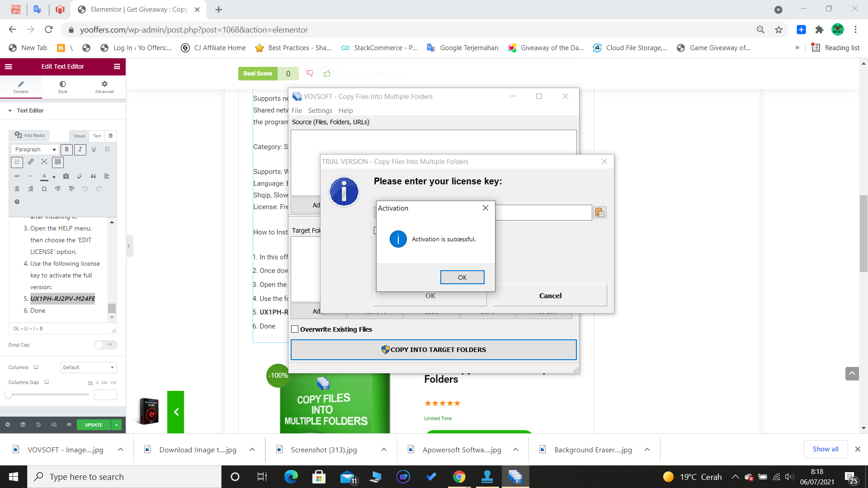Open the Elementor hamburger menu
The width and height of the screenshot is (868, 488).
click(x=9, y=66)
